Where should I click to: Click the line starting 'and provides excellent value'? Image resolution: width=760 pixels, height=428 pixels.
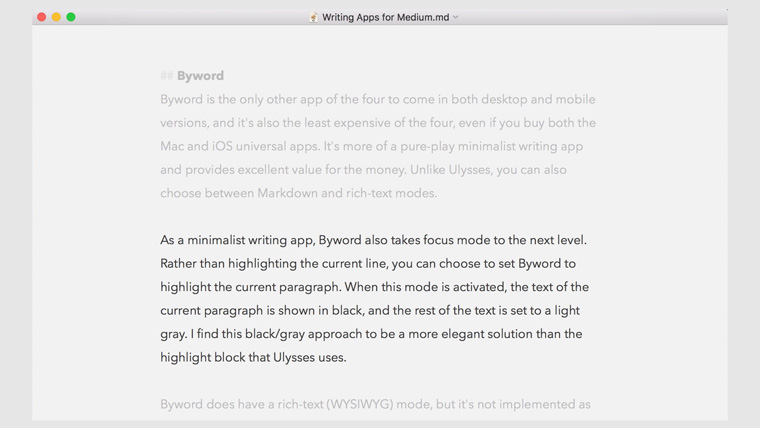pos(363,170)
